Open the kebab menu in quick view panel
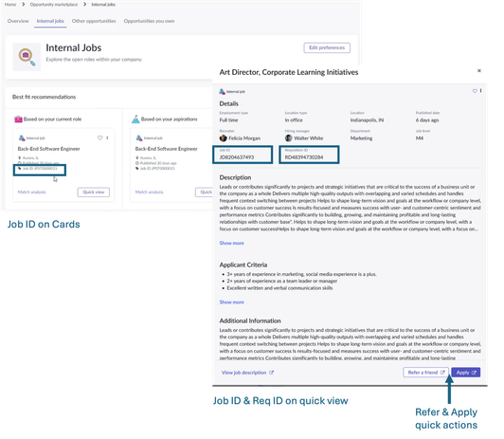504x439 pixels. pyautogui.click(x=481, y=91)
